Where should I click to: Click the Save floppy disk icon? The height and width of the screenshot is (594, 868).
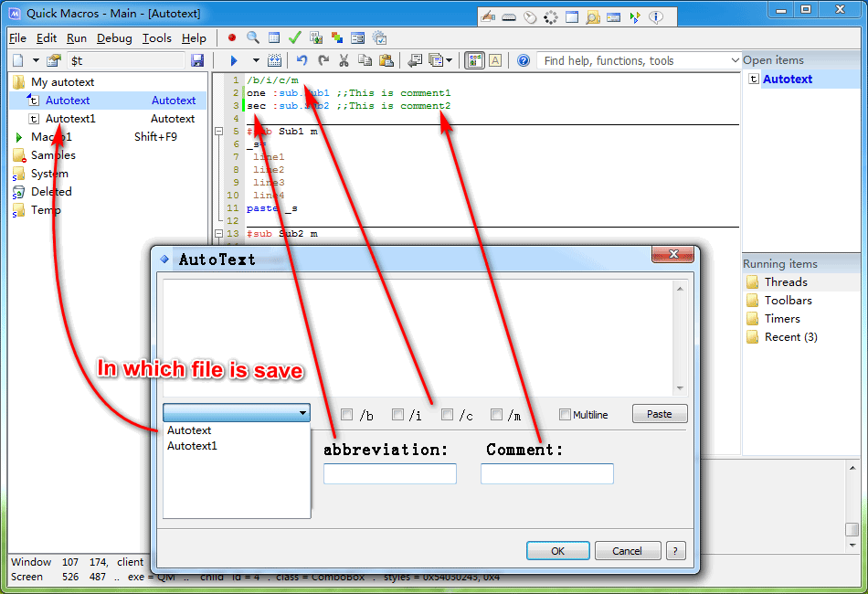click(197, 61)
